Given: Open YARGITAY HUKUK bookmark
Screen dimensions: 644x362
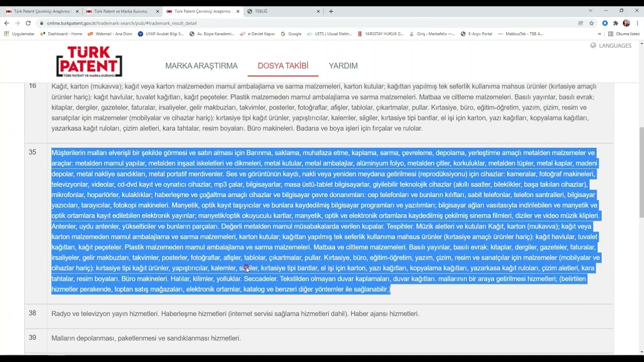Looking at the screenshot, I should click(x=380, y=34).
